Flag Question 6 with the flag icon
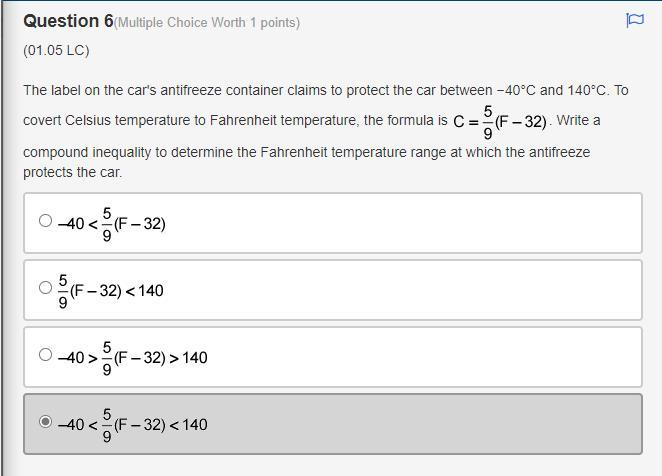 634,20
